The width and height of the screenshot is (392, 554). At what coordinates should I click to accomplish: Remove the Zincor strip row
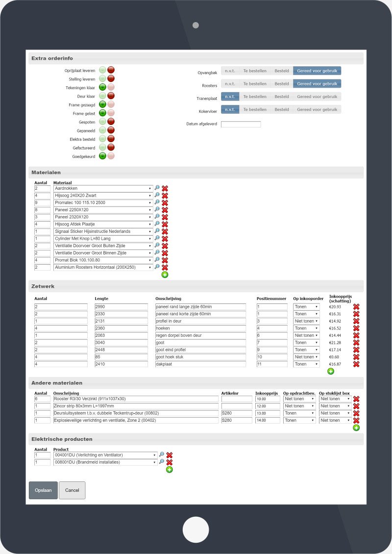[x=356, y=406]
